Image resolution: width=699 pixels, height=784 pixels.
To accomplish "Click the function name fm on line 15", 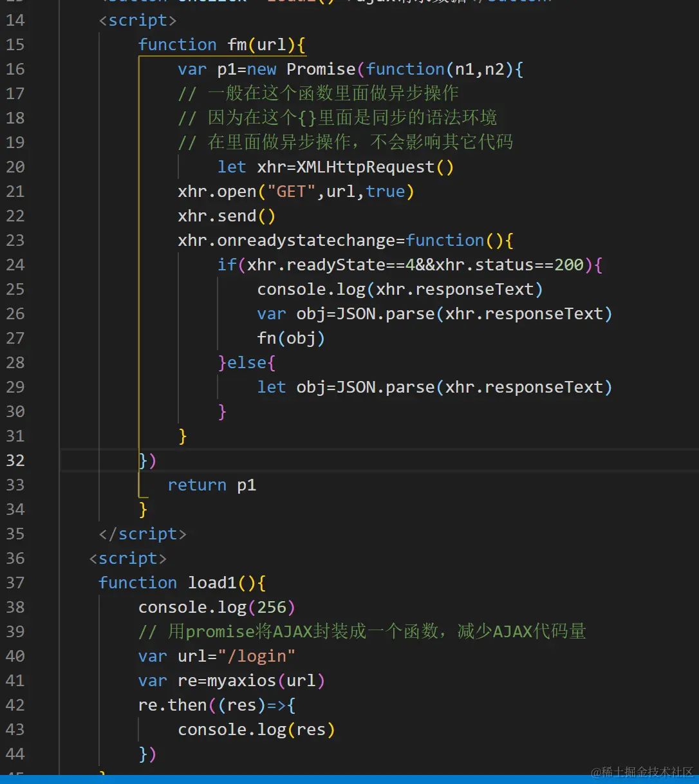I will point(238,44).
